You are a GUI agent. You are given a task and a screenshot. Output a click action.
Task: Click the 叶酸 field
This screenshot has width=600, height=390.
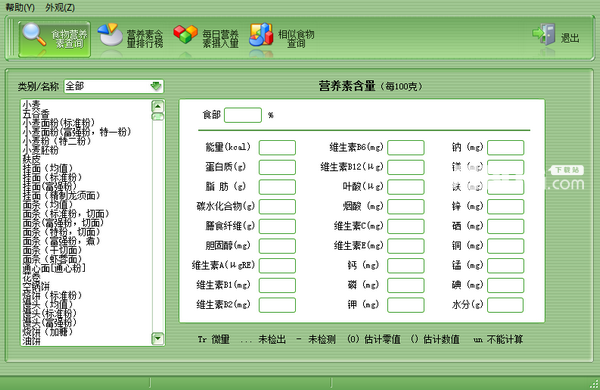click(x=406, y=187)
